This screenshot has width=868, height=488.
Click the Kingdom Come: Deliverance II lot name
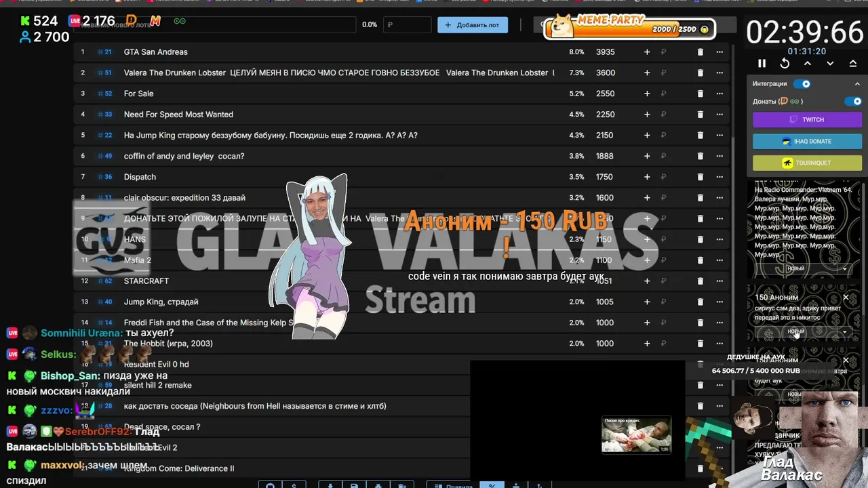point(179,468)
